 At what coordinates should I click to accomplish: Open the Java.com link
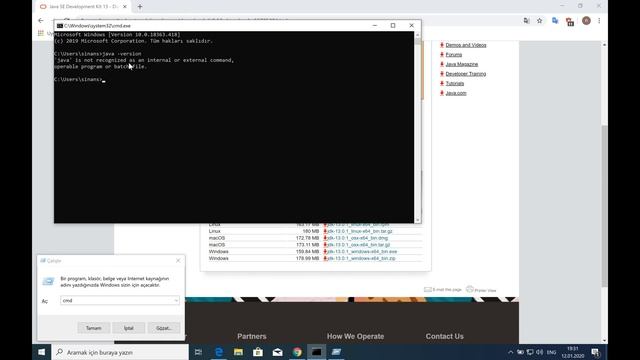tap(456, 93)
